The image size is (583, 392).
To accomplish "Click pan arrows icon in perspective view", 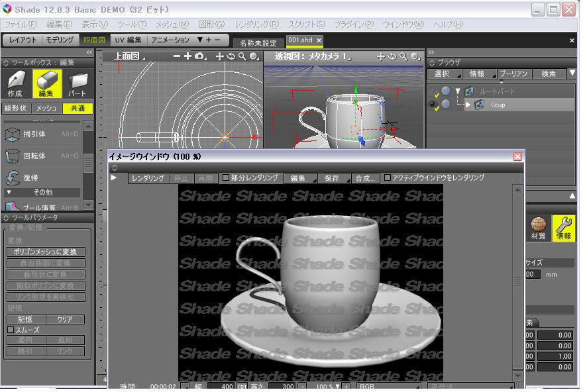I will click(x=381, y=56).
